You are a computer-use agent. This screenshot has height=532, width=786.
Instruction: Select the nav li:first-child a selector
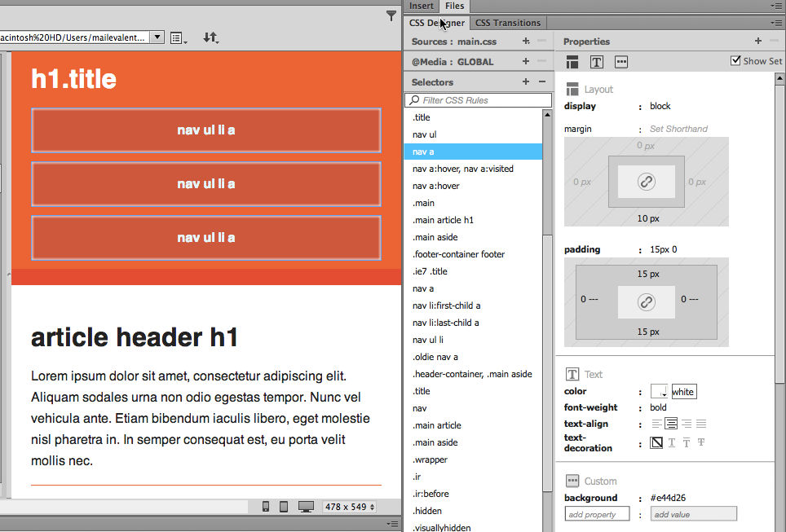(473, 306)
